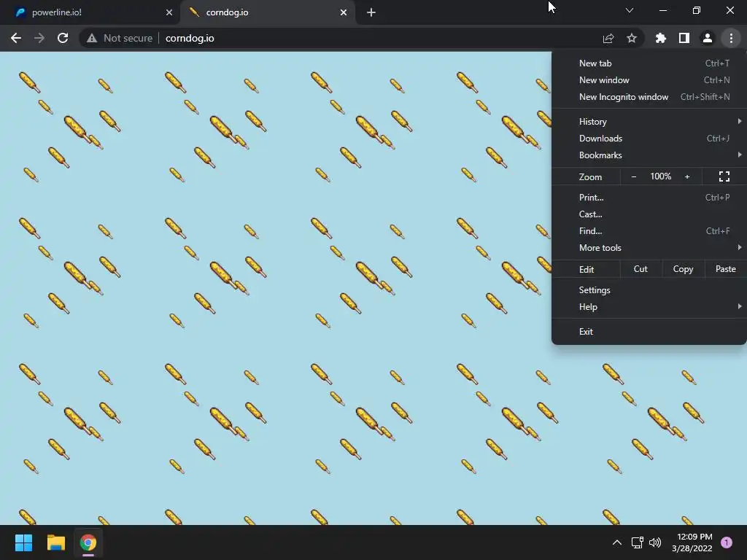Click Cut in the Edit row
The image size is (747, 560).
coord(640,269)
